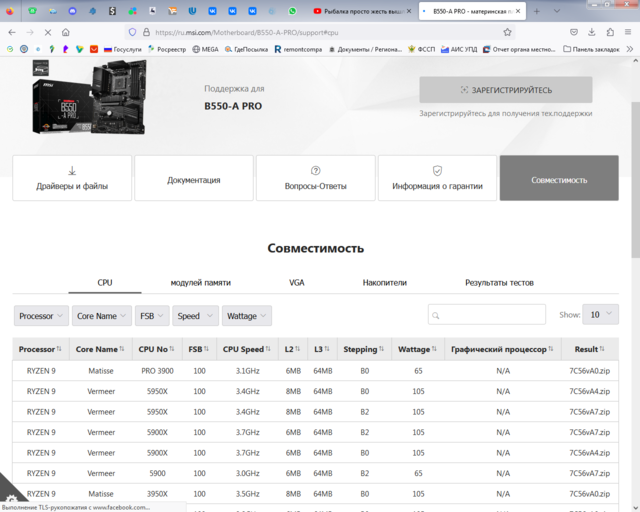Open a new browser tab
The width and height of the screenshot is (640, 512).
point(536,11)
